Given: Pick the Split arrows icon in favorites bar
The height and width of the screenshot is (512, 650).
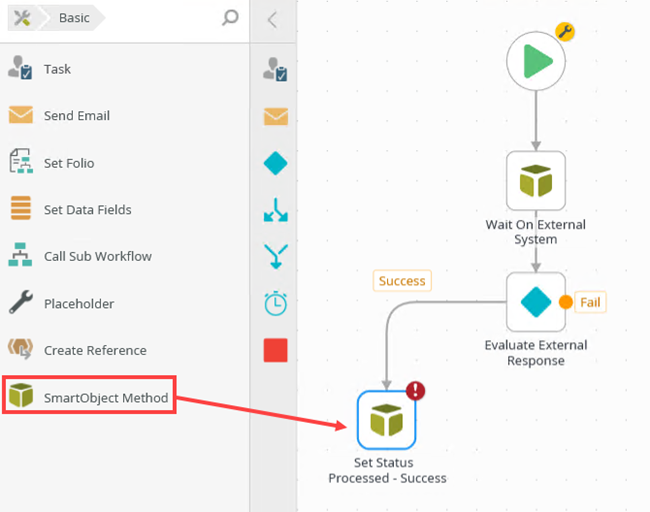Looking at the screenshot, I should click(276, 210).
